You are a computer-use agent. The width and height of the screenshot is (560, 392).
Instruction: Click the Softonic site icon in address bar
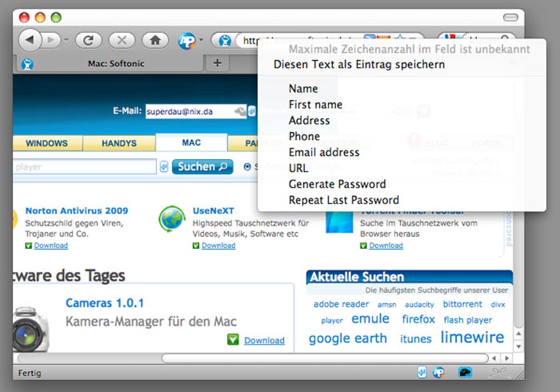point(225,41)
